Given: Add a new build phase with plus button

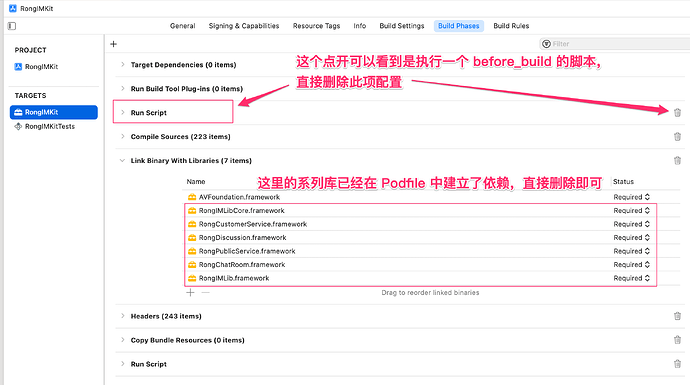Looking at the screenshot, I should coord(114,44).
